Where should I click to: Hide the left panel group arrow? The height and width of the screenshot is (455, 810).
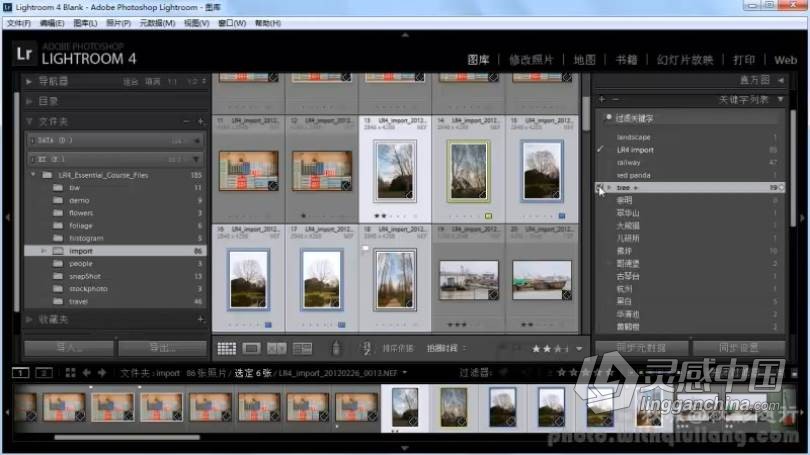tap(7, 217)
